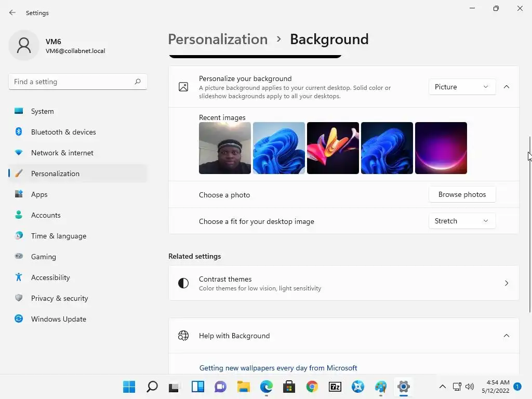The image size is (532, 399).
Task: Open taskbar Search
Action: point(152,387)
